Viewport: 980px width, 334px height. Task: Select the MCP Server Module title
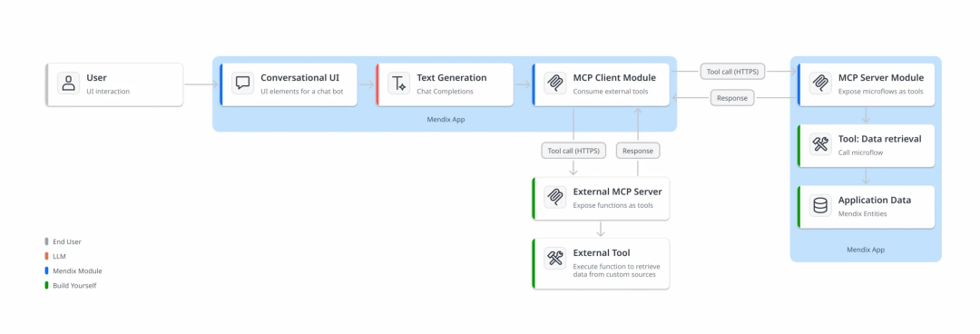880,78
